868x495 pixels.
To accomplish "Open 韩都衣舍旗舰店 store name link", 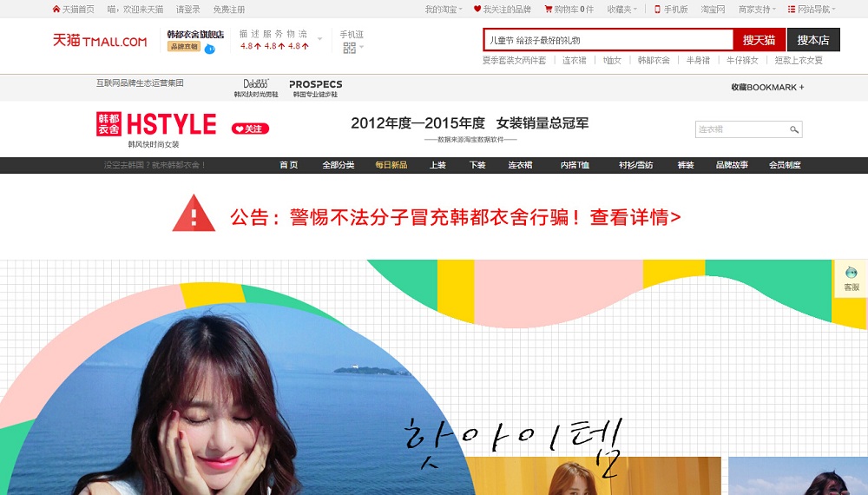I will pos(195,35).
